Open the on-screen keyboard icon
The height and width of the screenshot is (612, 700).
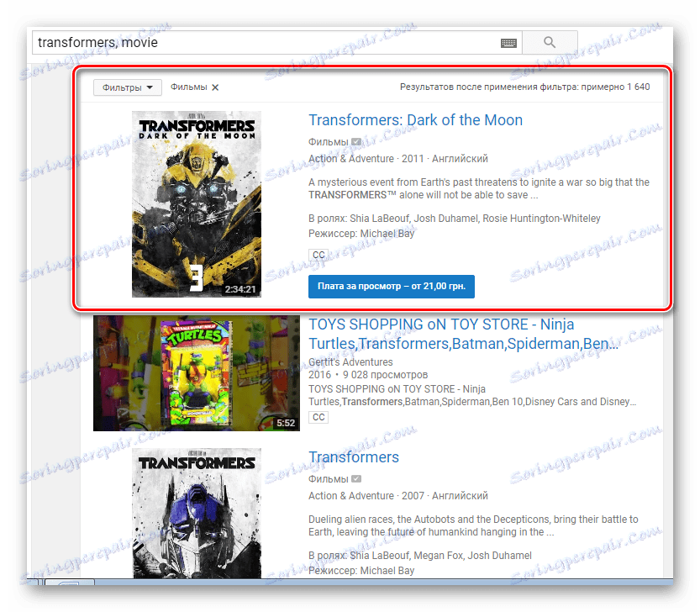[x=508, y=43]
